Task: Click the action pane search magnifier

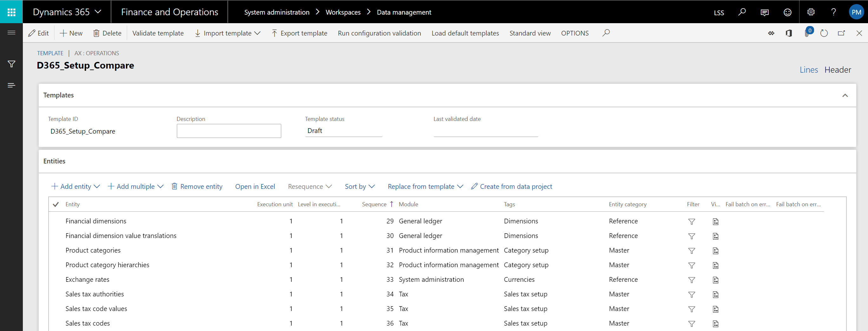Action: 606,33
